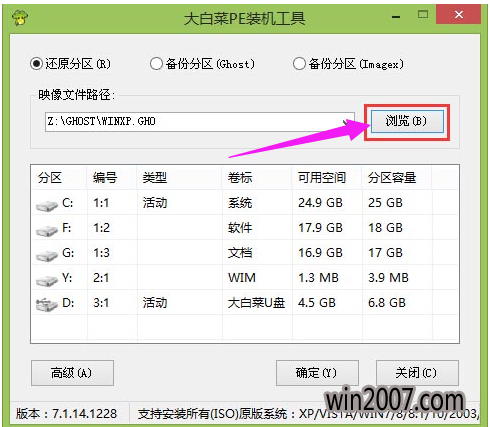The height and width of the screenshot is (427, 490).
Task: Open the image file path dropdown arrow
Action: pyautogui.click(x=347, y=122)
